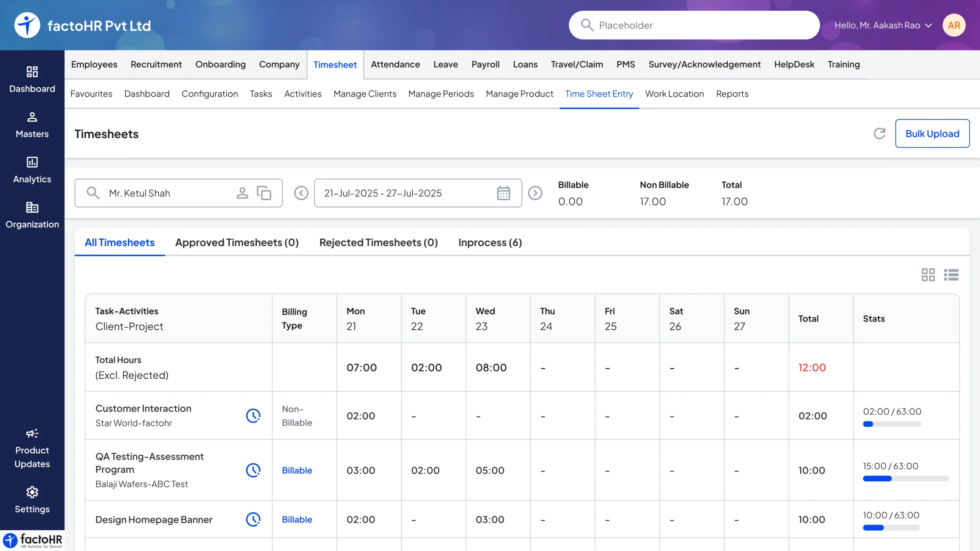Switch to Approved Timesheets (0) tab
Image resolution: width=980 pixels, height=551 pixels.
(x=237, y=242)
